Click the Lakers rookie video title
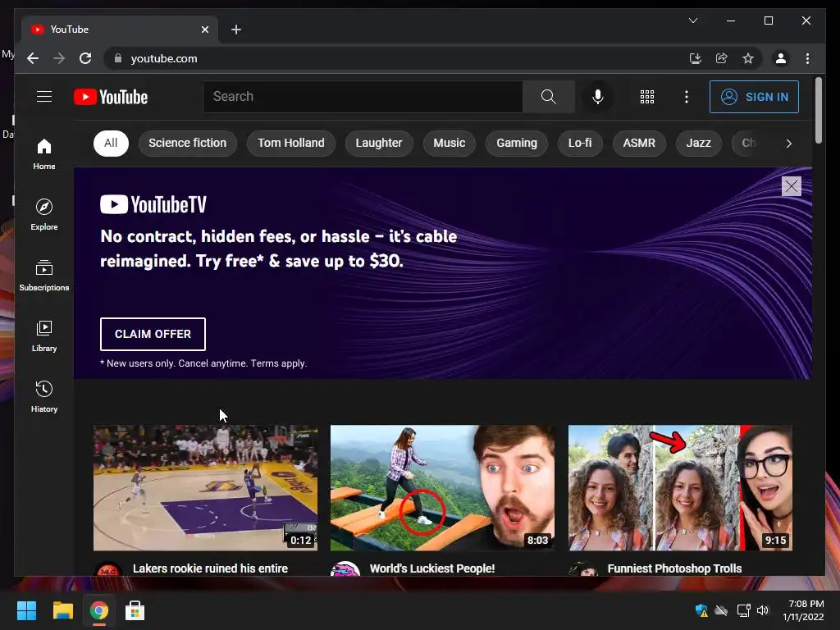Screen dimensions: 840x630 coord(210,568)
